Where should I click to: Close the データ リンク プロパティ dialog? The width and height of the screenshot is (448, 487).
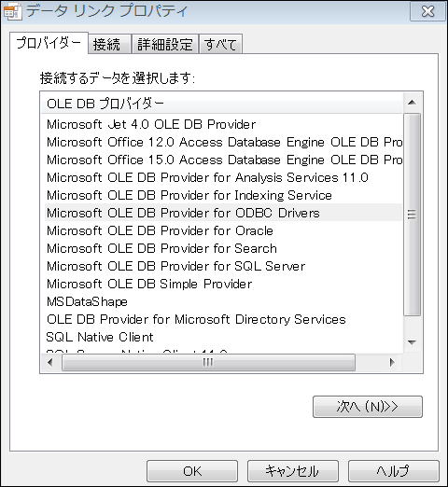coord(427,11)
